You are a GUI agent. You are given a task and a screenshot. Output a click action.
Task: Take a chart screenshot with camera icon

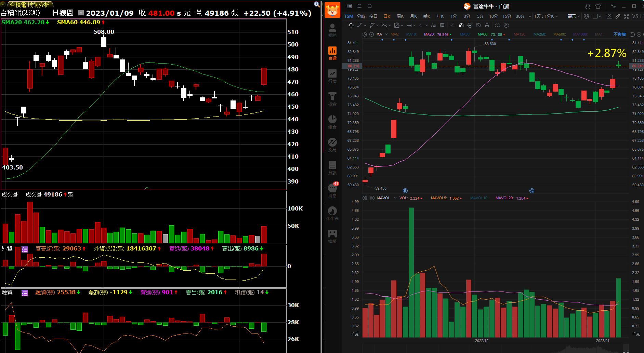[x=609, y=16]
